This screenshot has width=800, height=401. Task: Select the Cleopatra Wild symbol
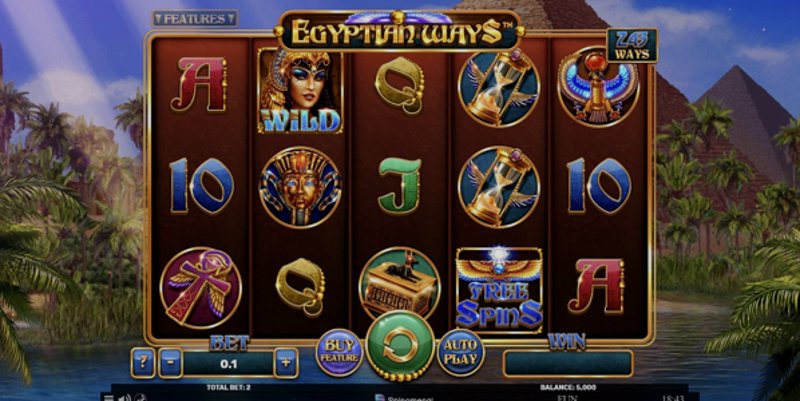(301, 91)
